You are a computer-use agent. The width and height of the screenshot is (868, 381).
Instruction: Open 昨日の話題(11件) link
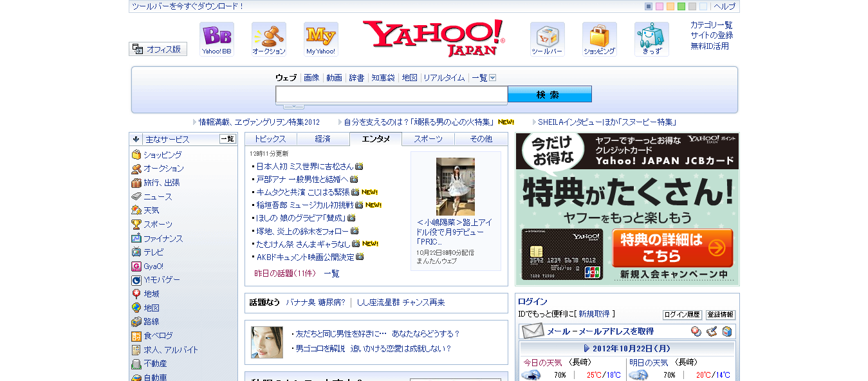click(285, 274)
